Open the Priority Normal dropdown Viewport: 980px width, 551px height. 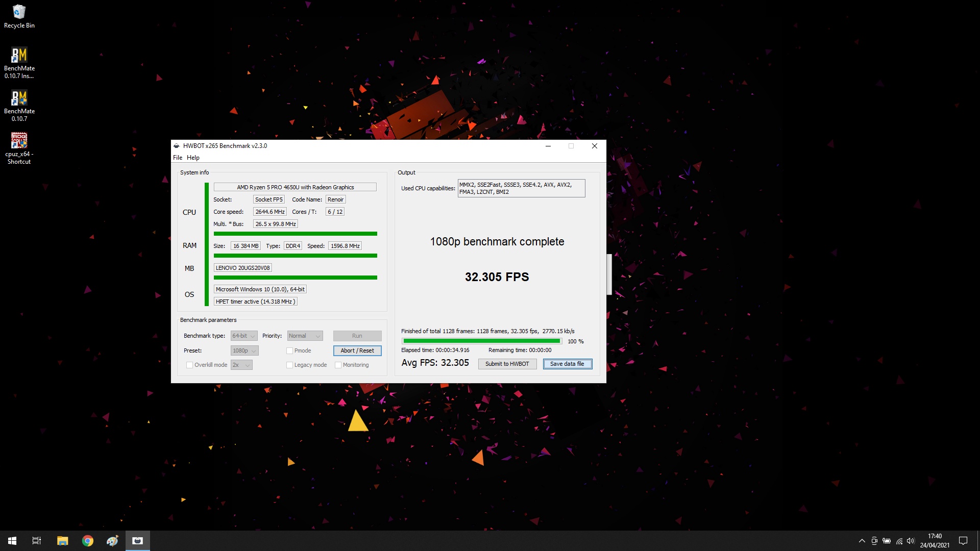point(305,336)
